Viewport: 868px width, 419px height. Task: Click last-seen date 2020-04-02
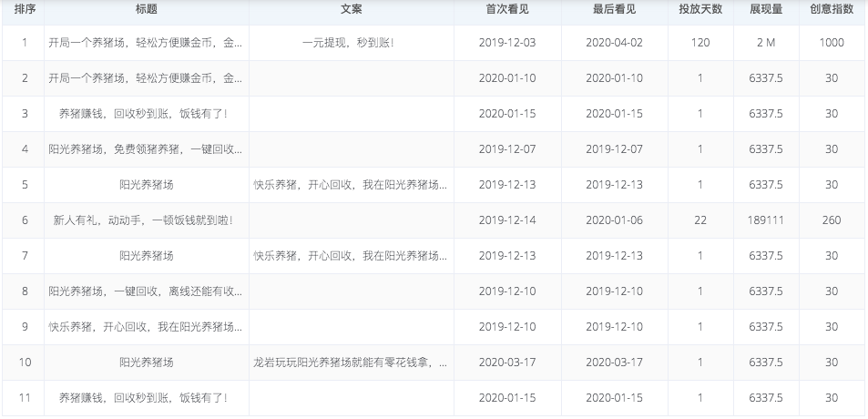click(x=614, y=43)
